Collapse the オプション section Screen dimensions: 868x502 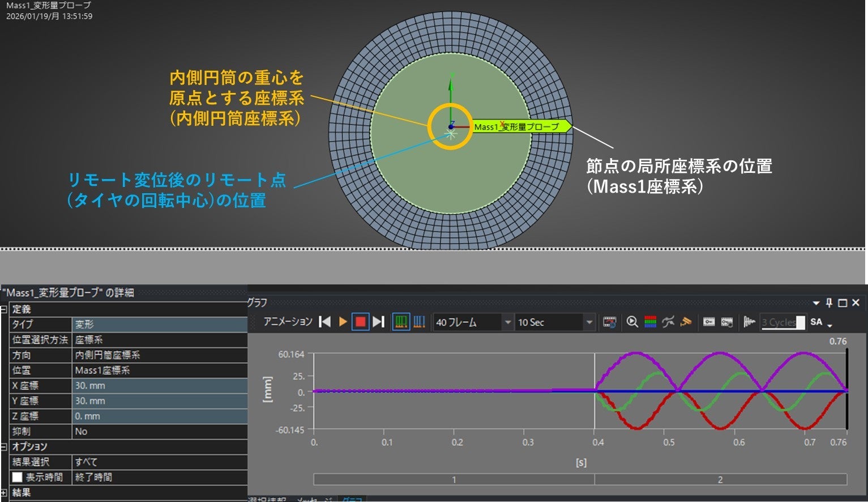pos(3,446)
